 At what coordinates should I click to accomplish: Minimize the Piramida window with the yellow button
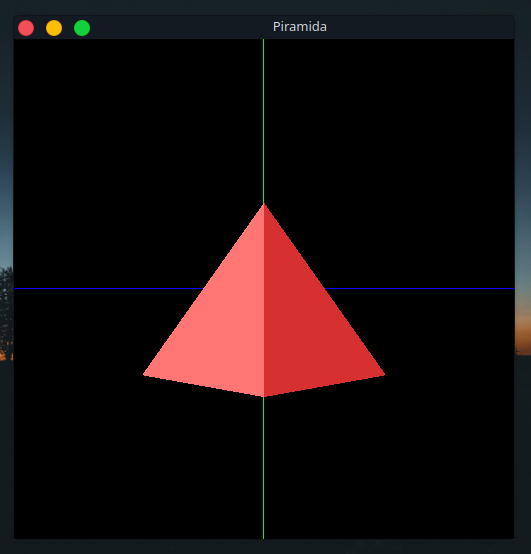(x=54, y=28)
